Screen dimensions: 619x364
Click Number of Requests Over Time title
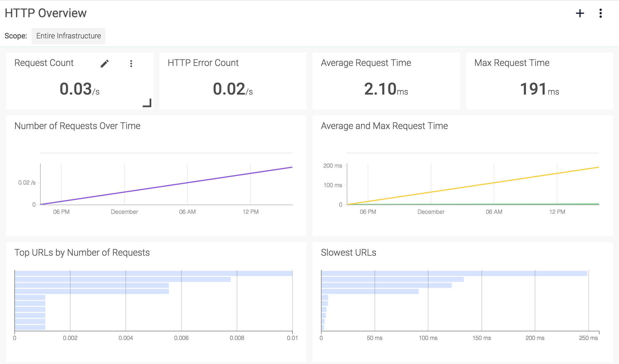coord(77,126)
